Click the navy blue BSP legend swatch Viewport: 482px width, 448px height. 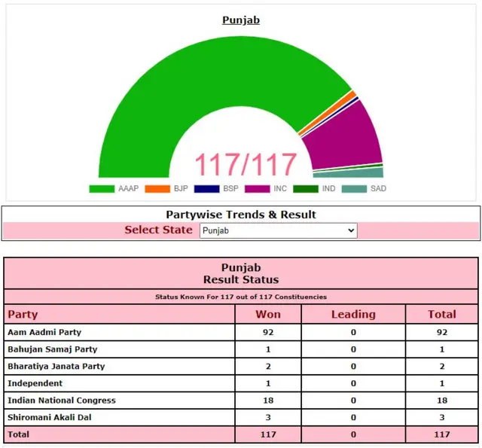tap(207, 189)
